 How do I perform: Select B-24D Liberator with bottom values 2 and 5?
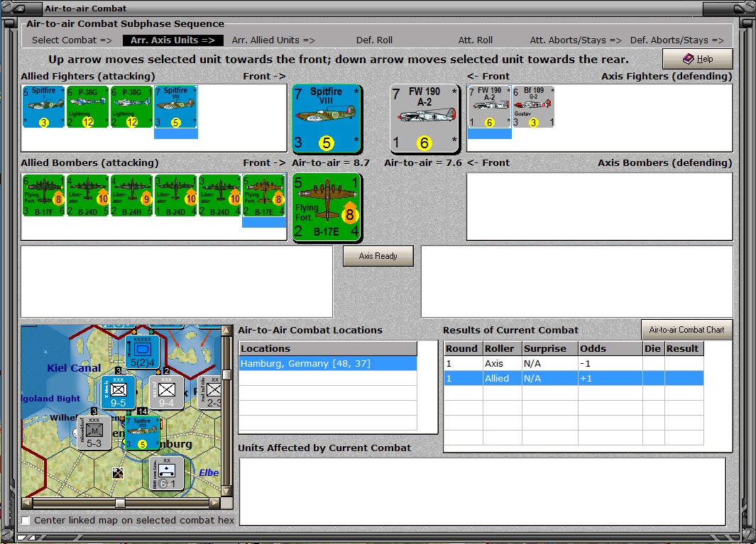(x=87, y=195)
